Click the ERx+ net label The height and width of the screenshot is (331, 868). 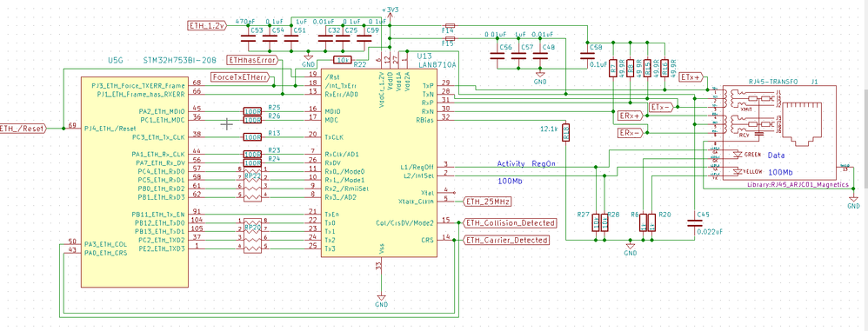pos(631,116)
